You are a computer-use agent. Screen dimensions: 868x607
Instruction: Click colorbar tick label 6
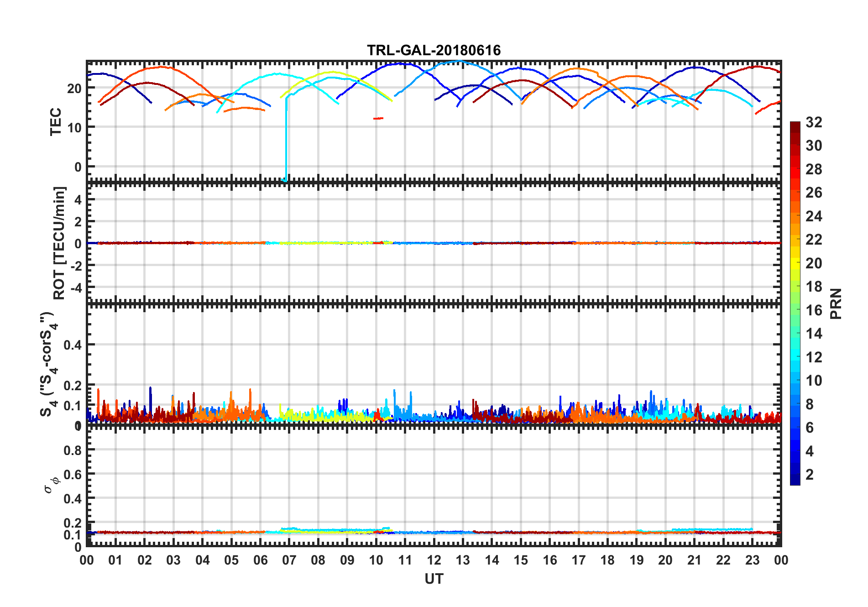(810, 428)
